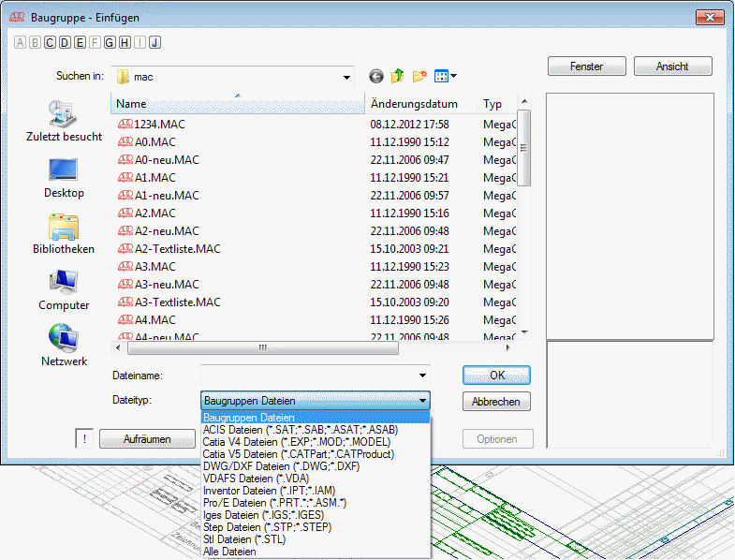Create a new folder icon
The height and width of the screenshot is (560, 735).
pyautogui.click(x=419, y=76)
